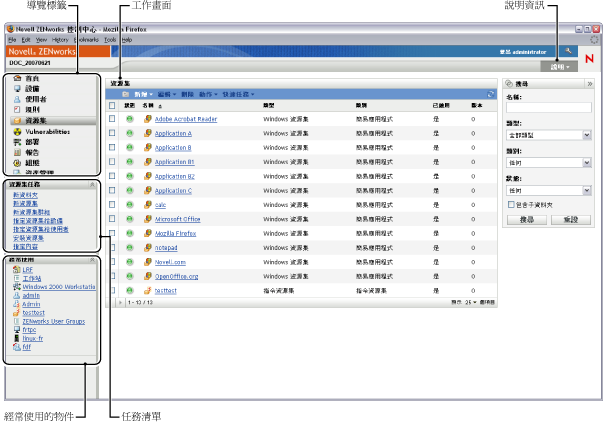Collapse the 資源集任務 task panel
Image resolution: width=603 pixels, height=422 pixels.
(93, 185)
